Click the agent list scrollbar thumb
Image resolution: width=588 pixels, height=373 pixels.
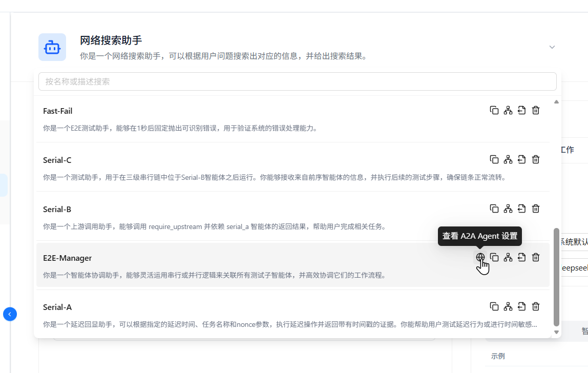click(x=556, y=277)
